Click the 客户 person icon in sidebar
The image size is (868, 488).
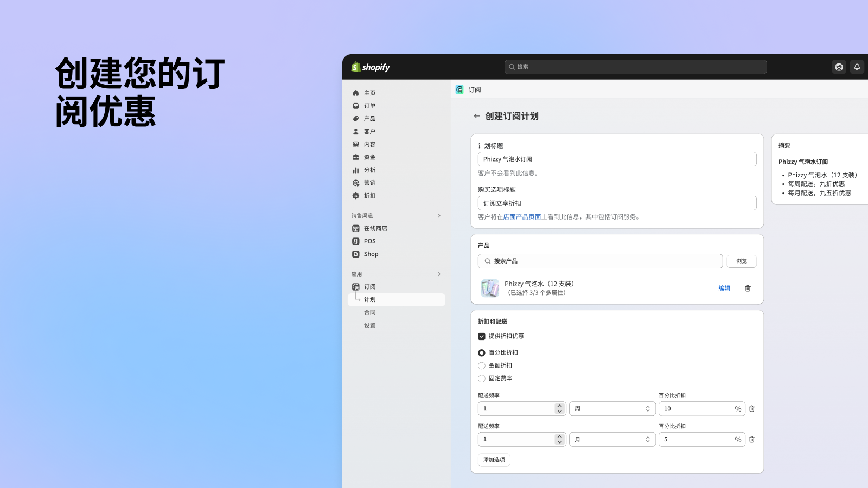pos(356,132)
